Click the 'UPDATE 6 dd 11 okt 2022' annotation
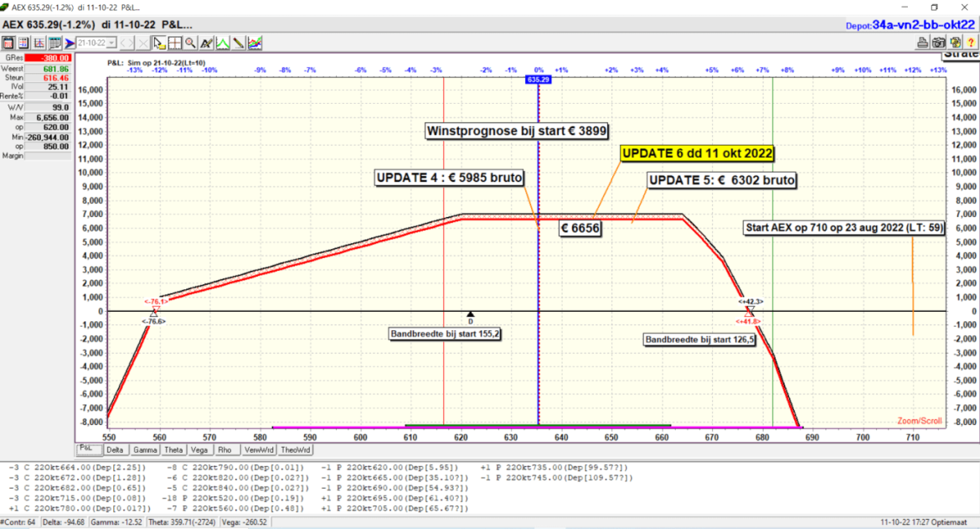 pos(698,153)
